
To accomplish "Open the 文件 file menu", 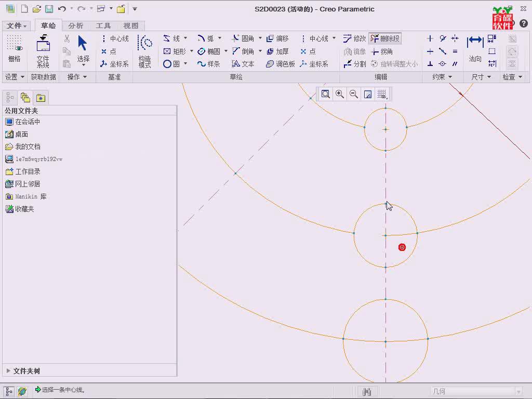I will point(16,26).
